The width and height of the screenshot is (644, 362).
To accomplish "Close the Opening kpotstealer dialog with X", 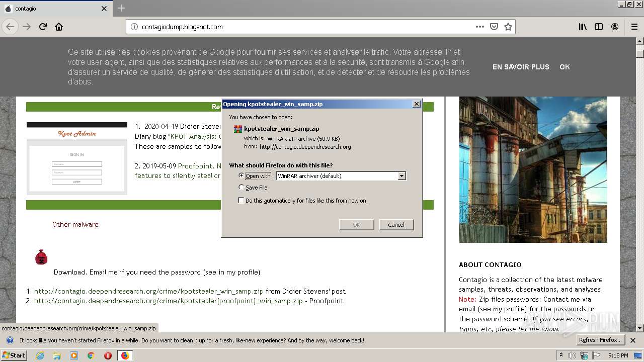I will tap(416, 104).
